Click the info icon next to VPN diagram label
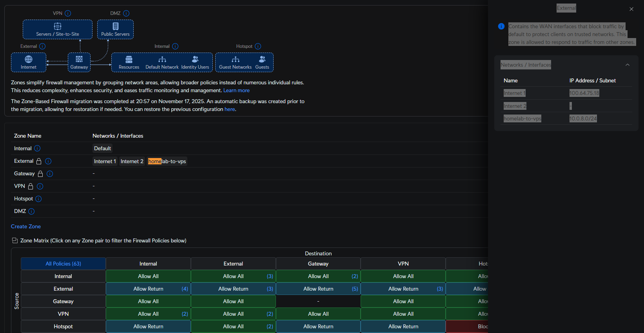Image resolution: width=644 pixels, height=333 pixels. (x=68, y=13)
